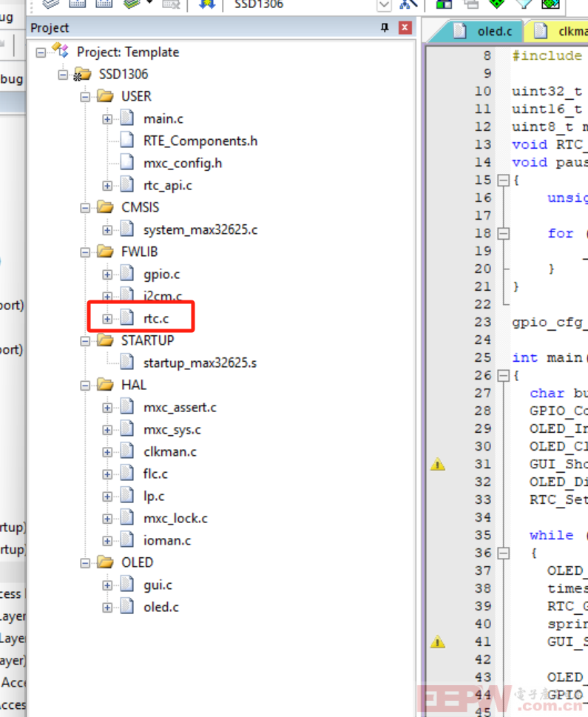The height and width of the screenshot is (717, 588).
Task: Collapse the code fold at line 15
Action: pyautogui.click(x=503, y=180)
